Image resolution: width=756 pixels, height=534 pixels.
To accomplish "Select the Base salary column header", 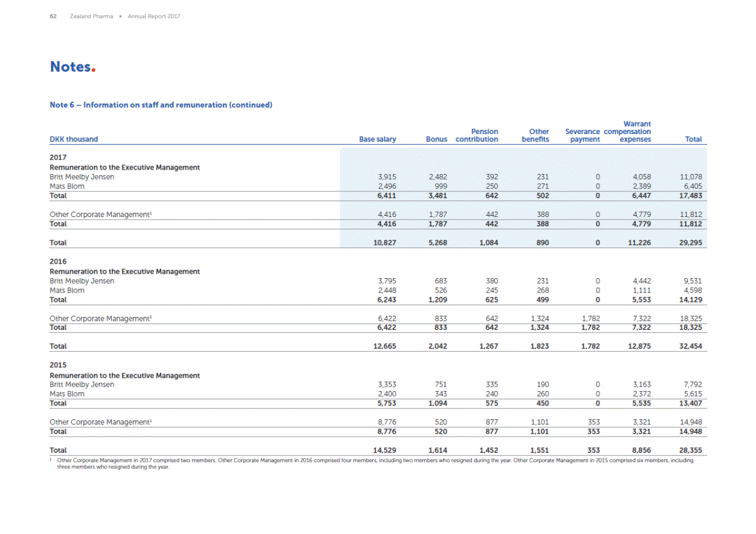I will tap(377, 139).
